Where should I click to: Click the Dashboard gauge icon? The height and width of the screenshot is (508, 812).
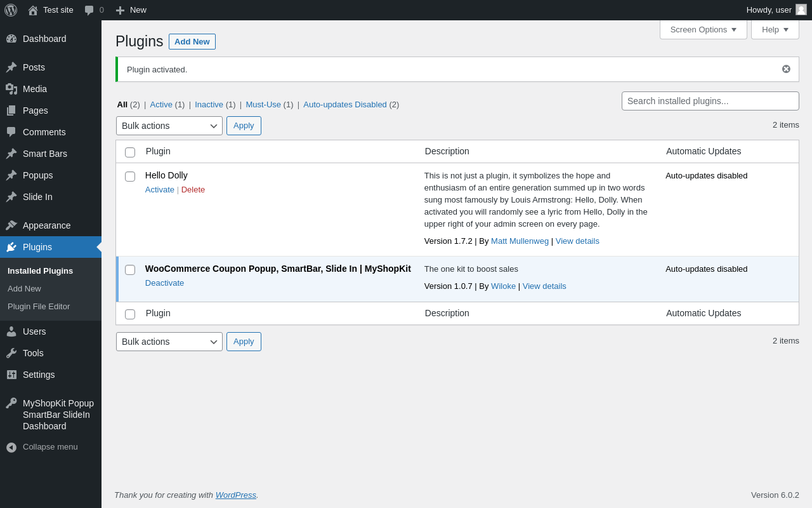[x=11, y=39]
